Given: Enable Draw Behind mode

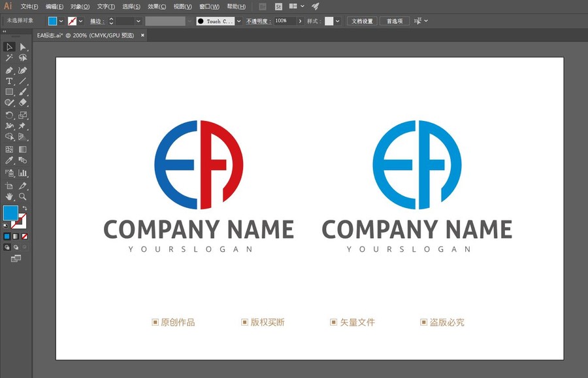Looking at the screenshot, I should [x=16, y=247].
